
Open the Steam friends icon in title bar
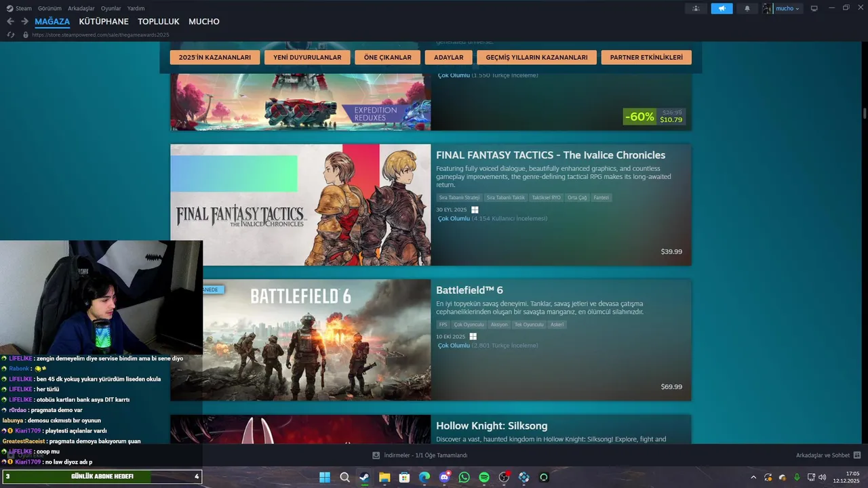click(696, 8)
